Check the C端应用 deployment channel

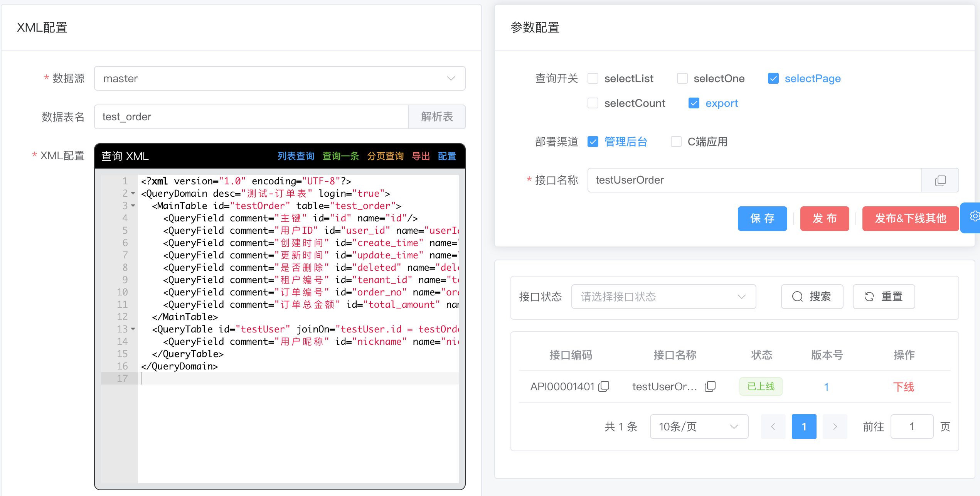coord(676,142)
